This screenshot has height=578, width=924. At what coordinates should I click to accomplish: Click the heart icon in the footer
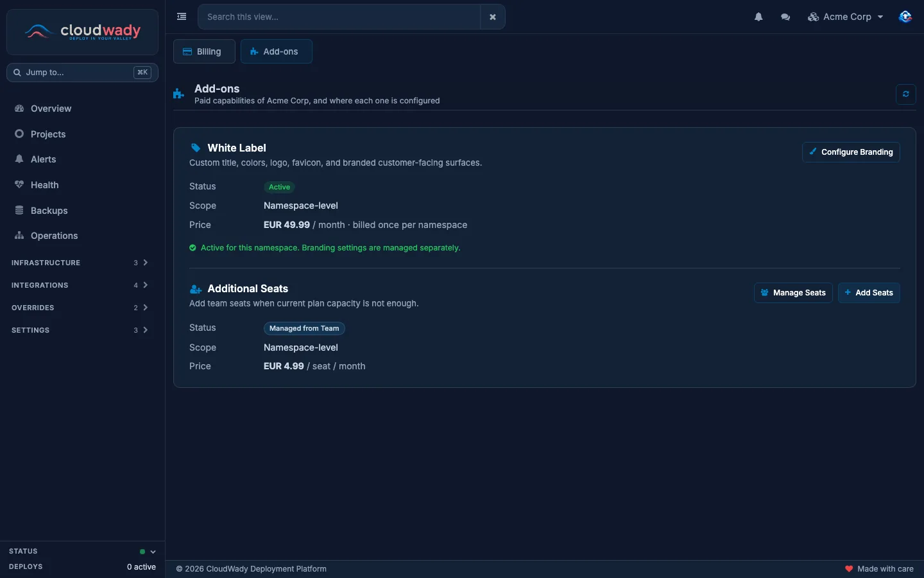(x=849, y=569)
